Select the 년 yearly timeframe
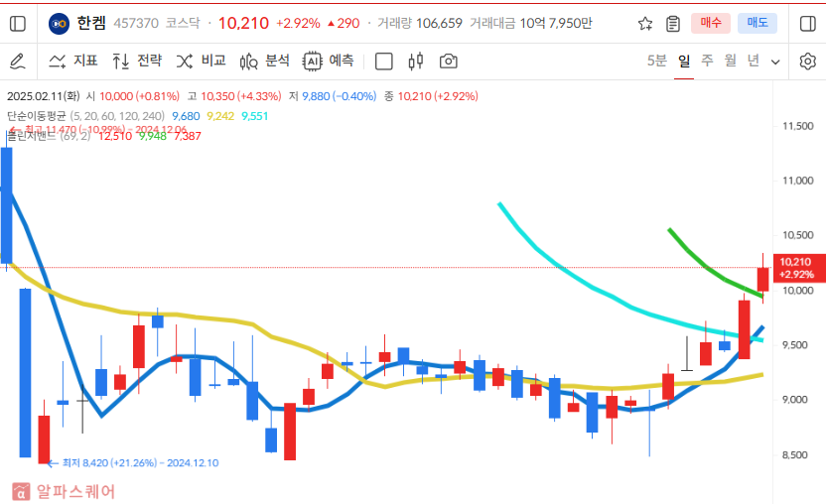Screen dimensions: 826x504 [754, 62]
